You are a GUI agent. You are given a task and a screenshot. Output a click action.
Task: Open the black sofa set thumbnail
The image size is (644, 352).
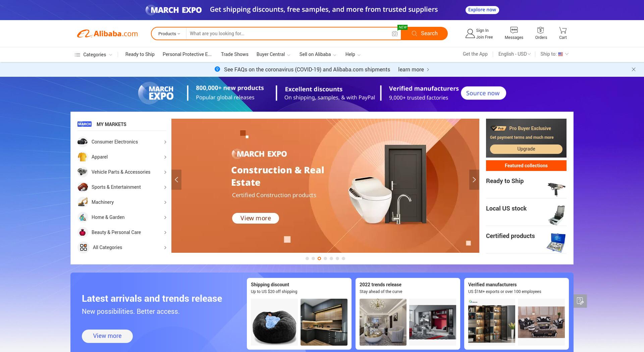pyautogui.click(x=541, y=322)
